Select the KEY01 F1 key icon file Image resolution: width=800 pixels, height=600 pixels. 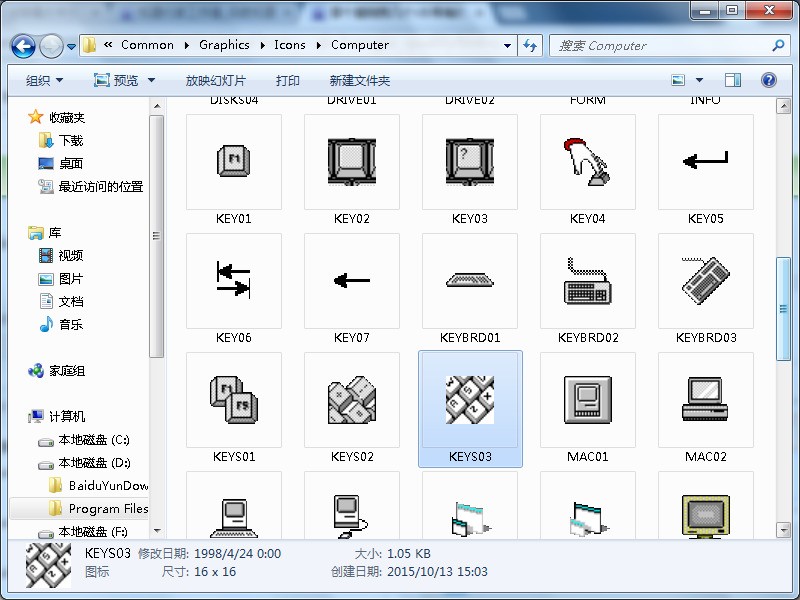coord(234,162)
